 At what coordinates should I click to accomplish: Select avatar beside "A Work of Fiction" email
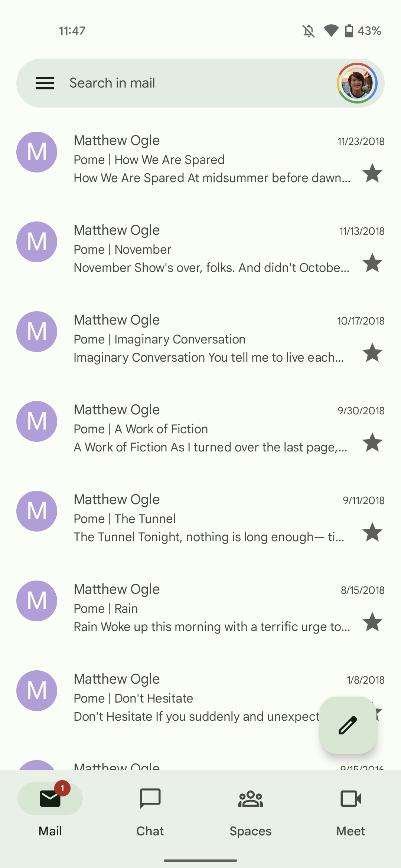click(x=37, y=421)
